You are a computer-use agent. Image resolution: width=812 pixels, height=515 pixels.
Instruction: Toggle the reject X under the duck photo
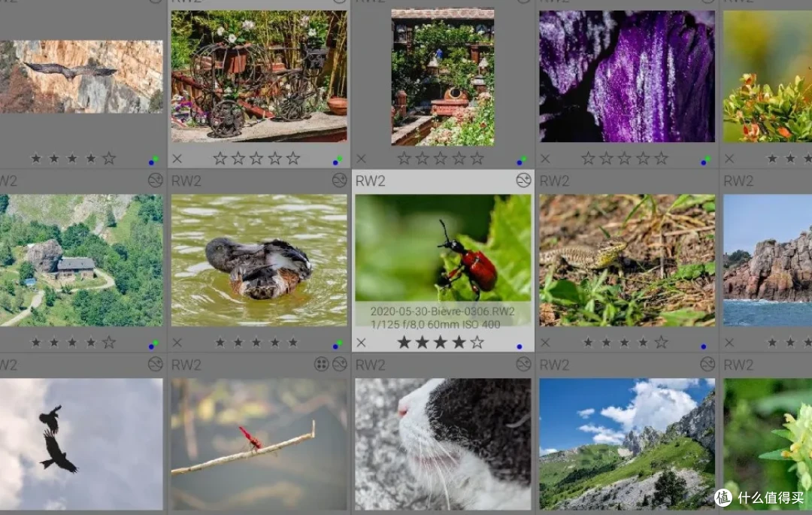tap(177, 343)
